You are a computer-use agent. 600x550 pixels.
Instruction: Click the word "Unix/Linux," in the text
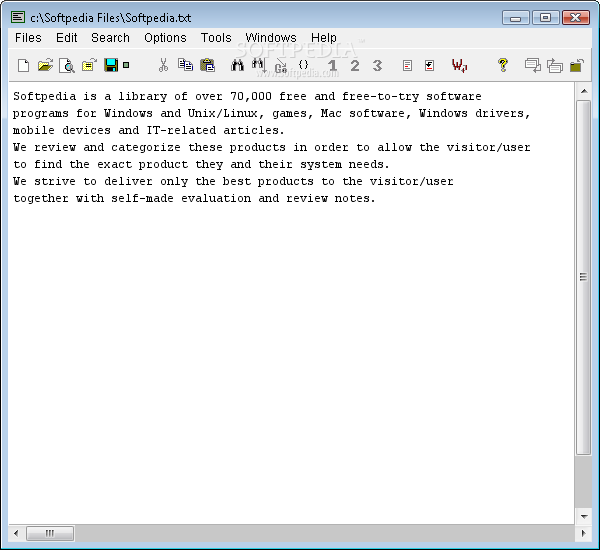tap(226, 113)
